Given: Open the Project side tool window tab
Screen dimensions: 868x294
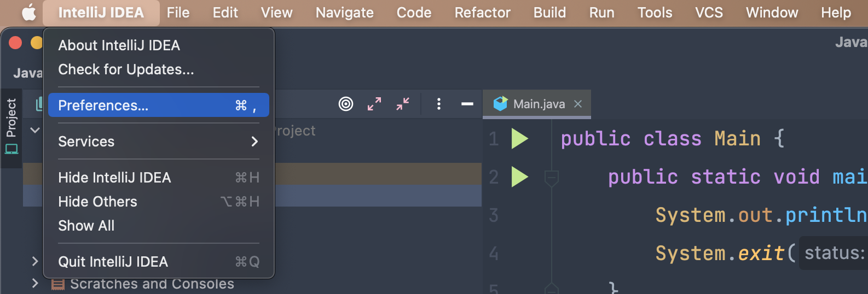Looking at the screenshot, I should pos(11,127).
